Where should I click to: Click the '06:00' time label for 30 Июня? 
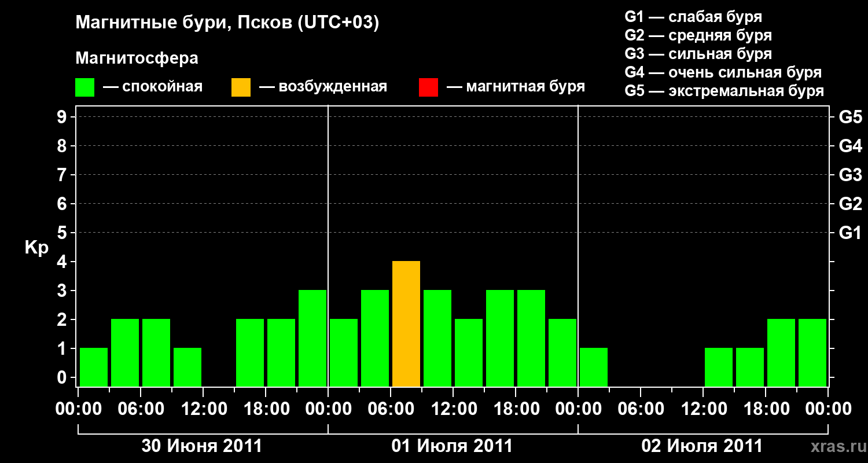coord(141,409)
